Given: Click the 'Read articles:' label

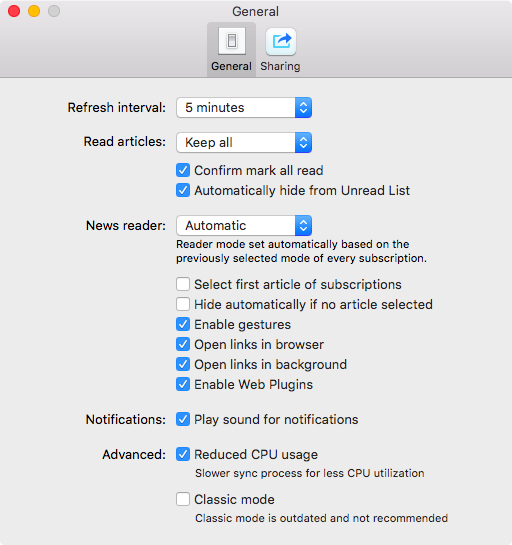Looking at the screenshot, I should (125, 142).
